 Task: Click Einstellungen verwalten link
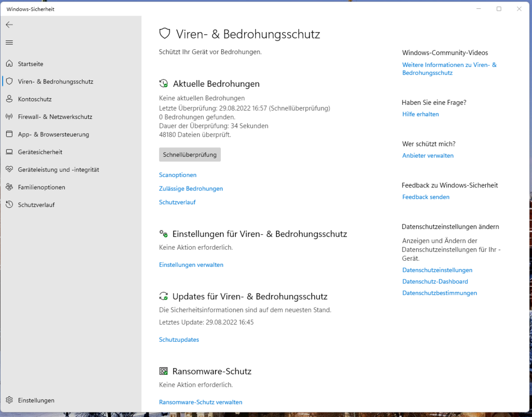[x=191, y=265]
